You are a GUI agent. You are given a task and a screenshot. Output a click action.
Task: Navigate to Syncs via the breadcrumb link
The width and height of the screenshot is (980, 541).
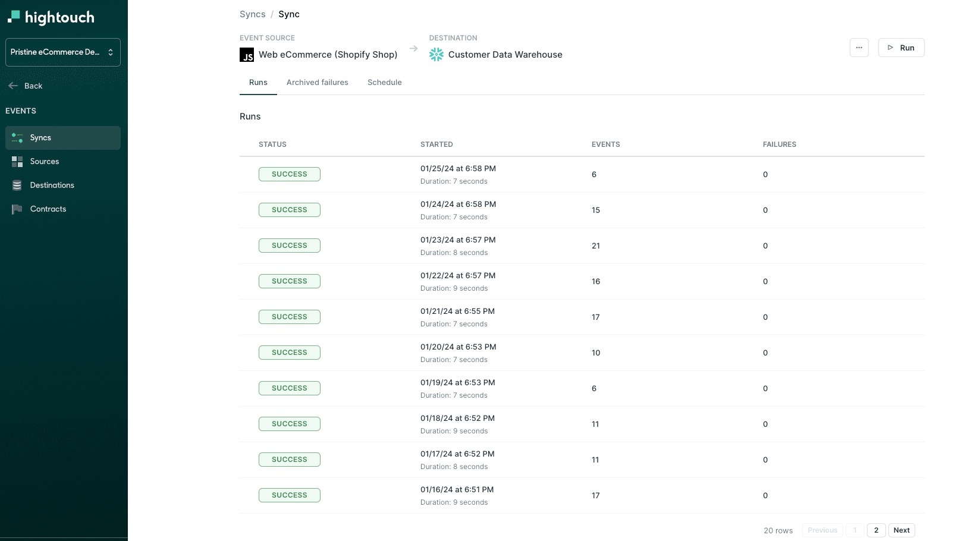(252, 14)
